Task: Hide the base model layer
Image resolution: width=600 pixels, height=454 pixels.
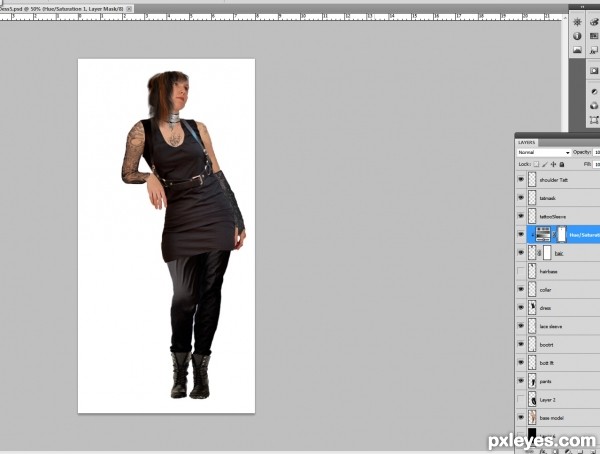Action: pyautogui.click(x=521, y=418)
